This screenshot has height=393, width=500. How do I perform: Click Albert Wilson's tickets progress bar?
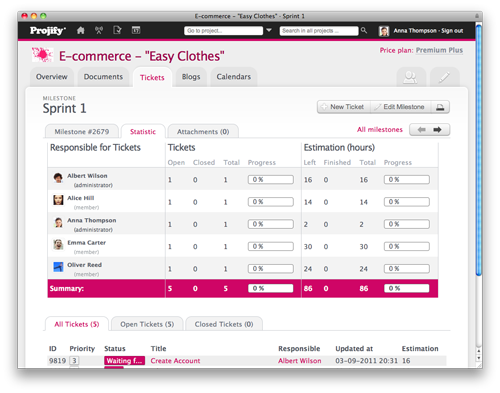coord(271,180)
